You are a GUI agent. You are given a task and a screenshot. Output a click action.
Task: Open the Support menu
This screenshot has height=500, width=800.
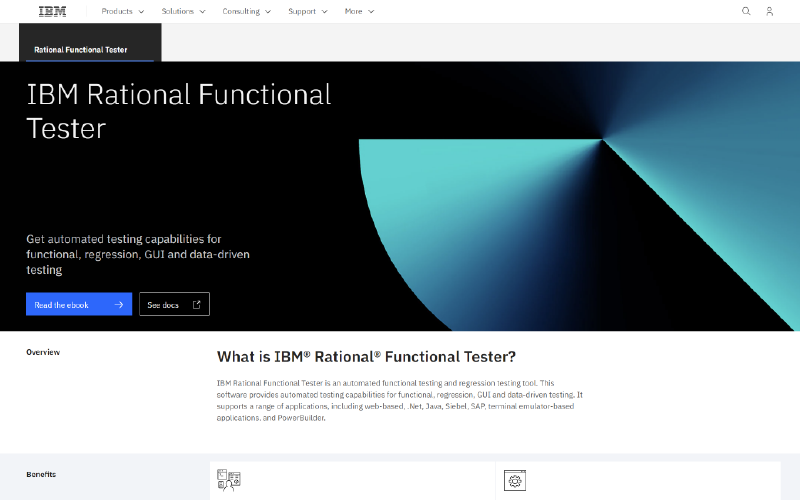tap(308, 11)
